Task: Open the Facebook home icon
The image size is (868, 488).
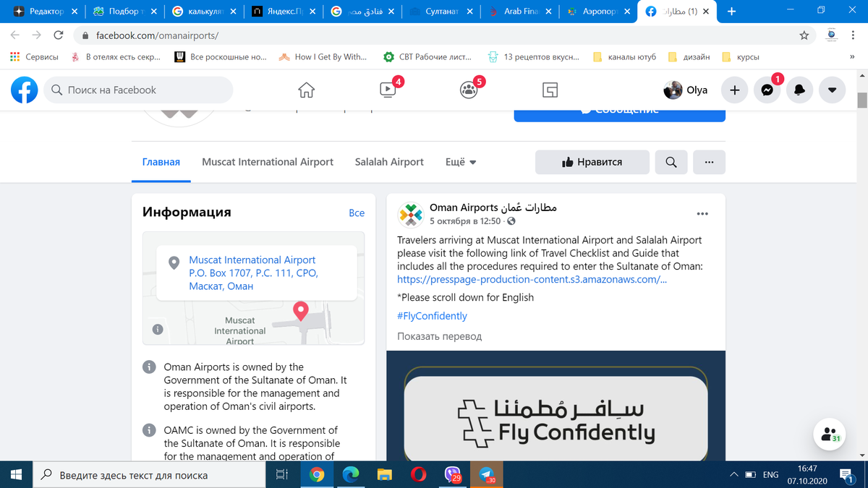Action: [x=307, y=90]
